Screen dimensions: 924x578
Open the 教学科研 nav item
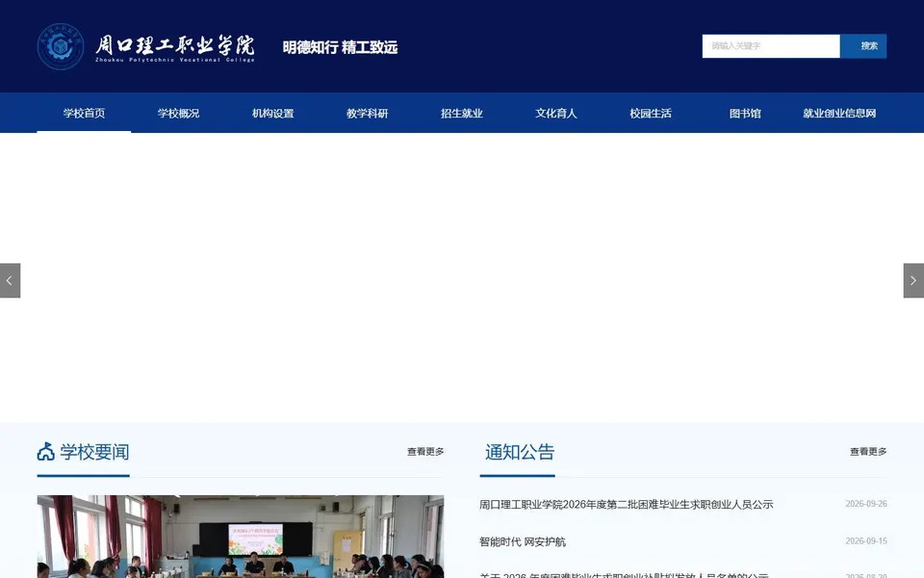[367, 114]
